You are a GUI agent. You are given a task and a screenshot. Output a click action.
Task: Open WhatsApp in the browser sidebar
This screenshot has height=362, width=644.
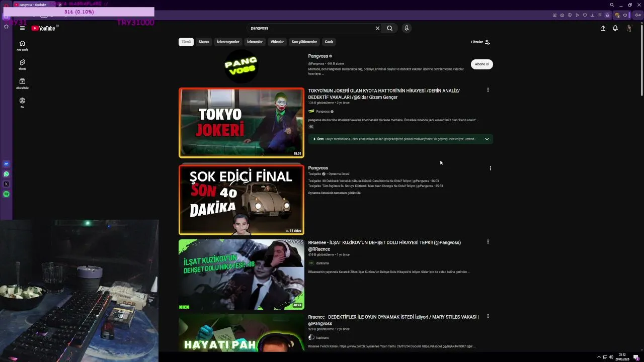(x=7, y=174)
